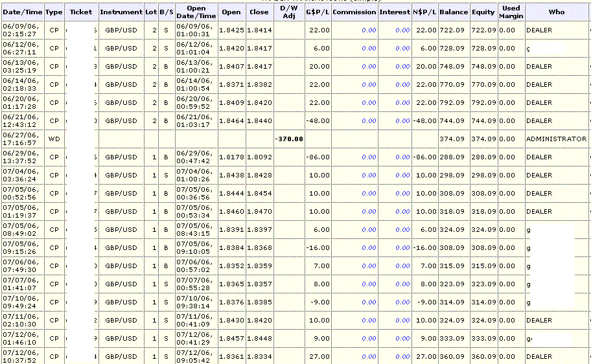
Task: Click interest 0.00 link in 06/29/06 row
Action: pos(402,157)
